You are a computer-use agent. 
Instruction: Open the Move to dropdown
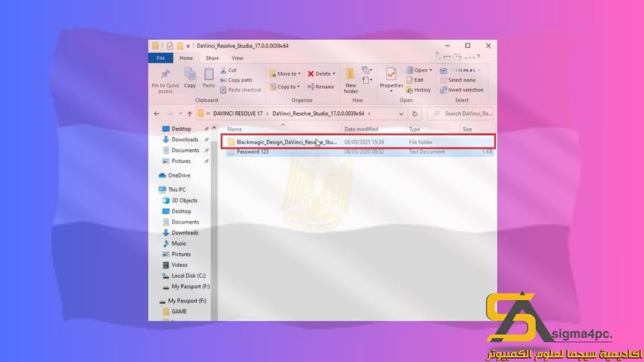[285, 74]
